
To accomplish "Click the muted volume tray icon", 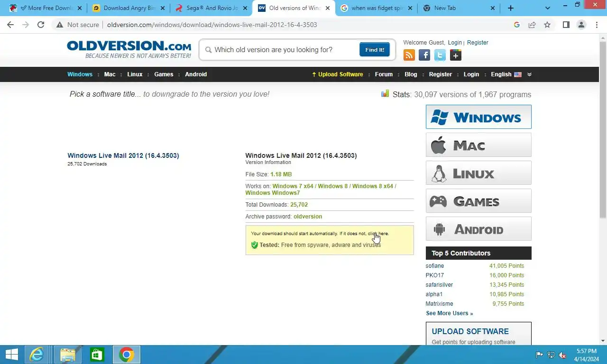I will pos(562,355).
